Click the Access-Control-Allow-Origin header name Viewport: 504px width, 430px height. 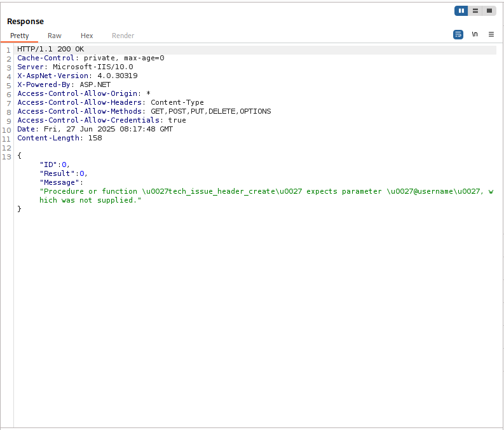77,93
